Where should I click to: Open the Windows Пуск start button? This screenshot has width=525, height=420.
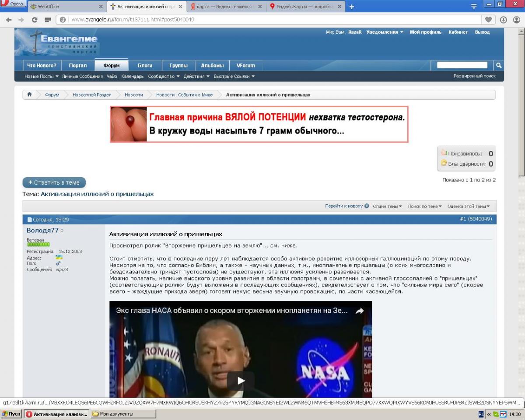tap(11, 414)
